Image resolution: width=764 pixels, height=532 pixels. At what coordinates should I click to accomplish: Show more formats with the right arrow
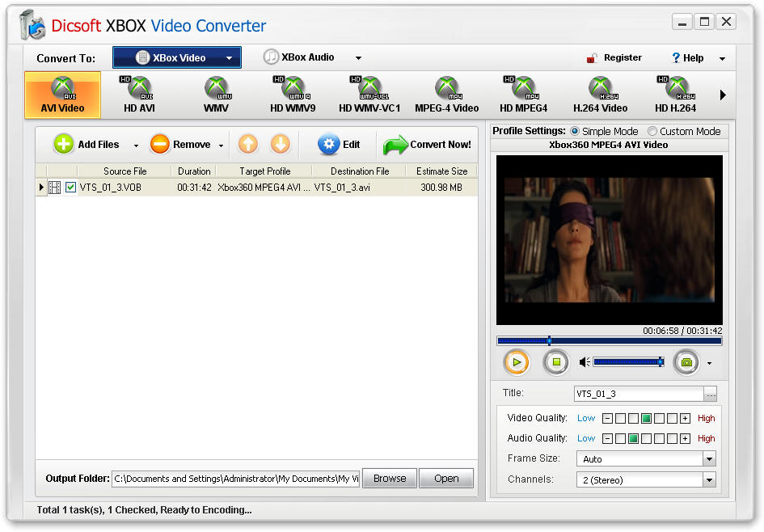pyautogui.click(x=723, y=95)
